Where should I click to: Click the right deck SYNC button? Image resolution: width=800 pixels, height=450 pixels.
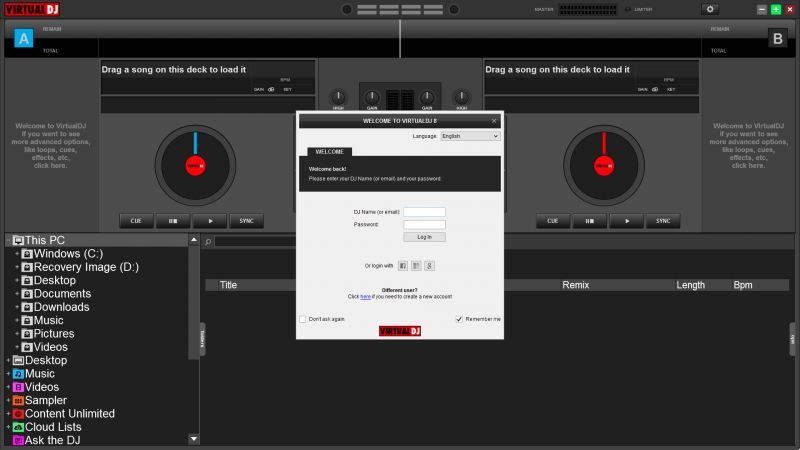coord(663,221)
